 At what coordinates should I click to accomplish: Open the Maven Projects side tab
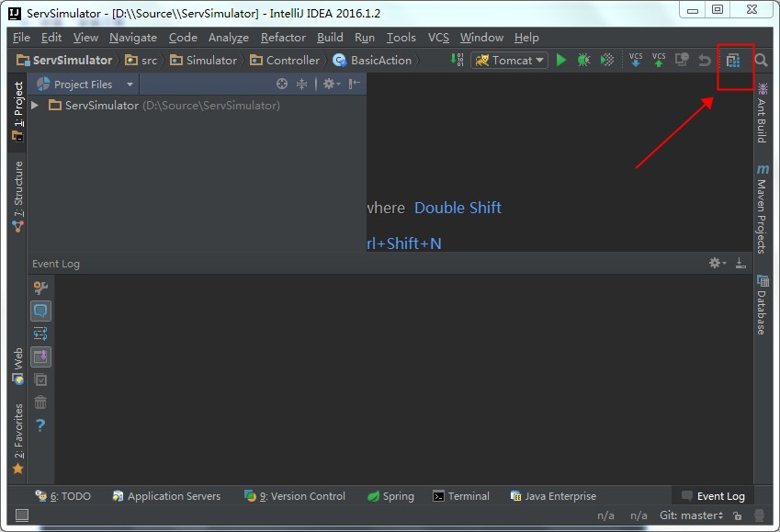(x=763, y=209)
